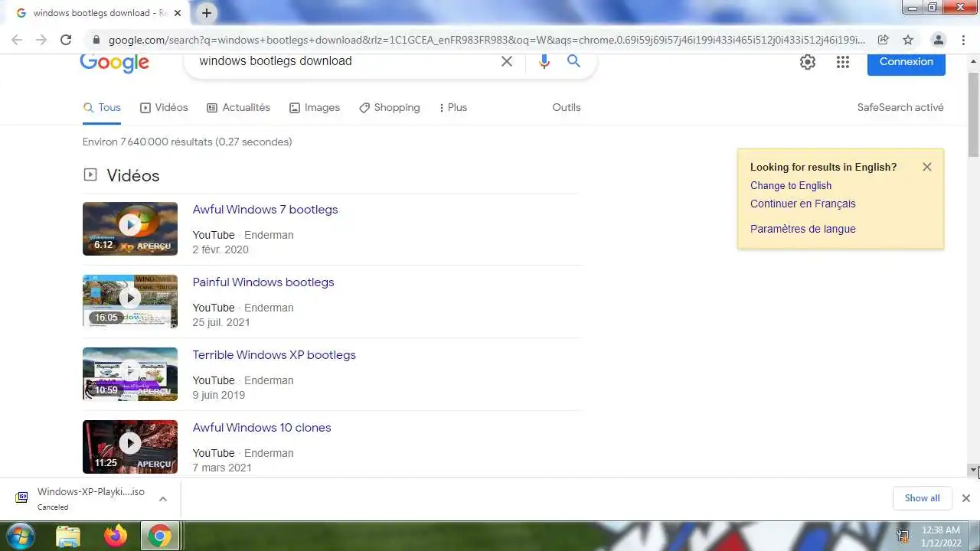Open the Outils search tools

coord(567,108)
